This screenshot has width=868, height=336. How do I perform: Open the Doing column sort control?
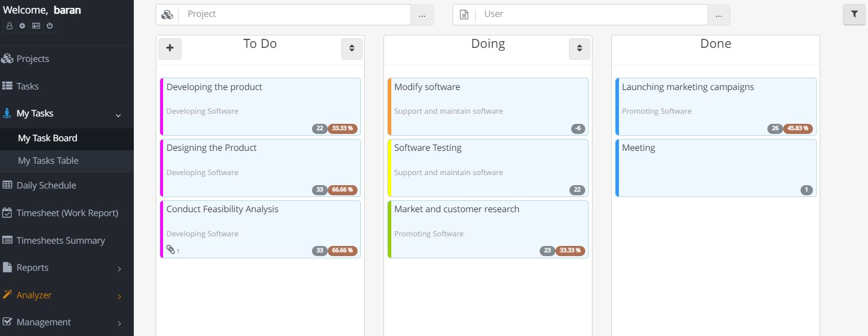579,49
